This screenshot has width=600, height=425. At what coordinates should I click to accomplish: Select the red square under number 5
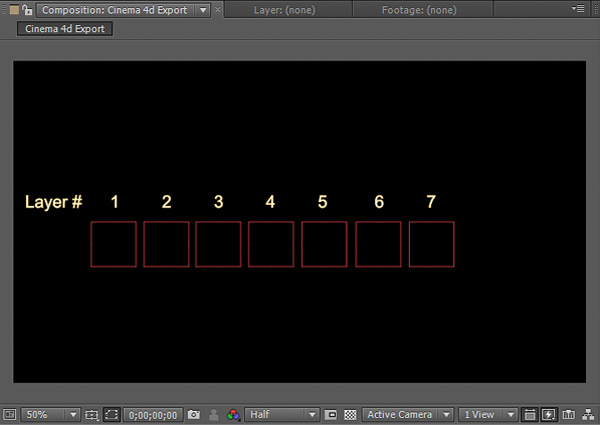pos(324,244)
